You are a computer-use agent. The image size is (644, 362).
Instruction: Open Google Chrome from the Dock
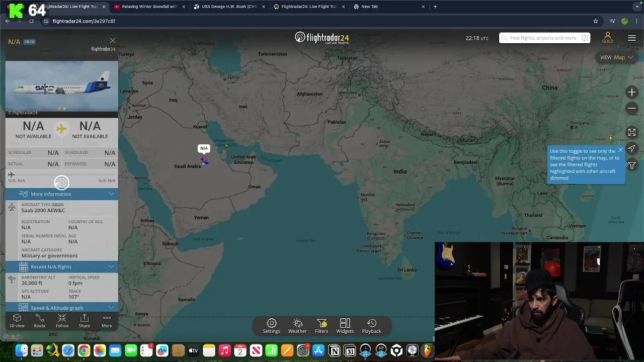tap(84, 351)
